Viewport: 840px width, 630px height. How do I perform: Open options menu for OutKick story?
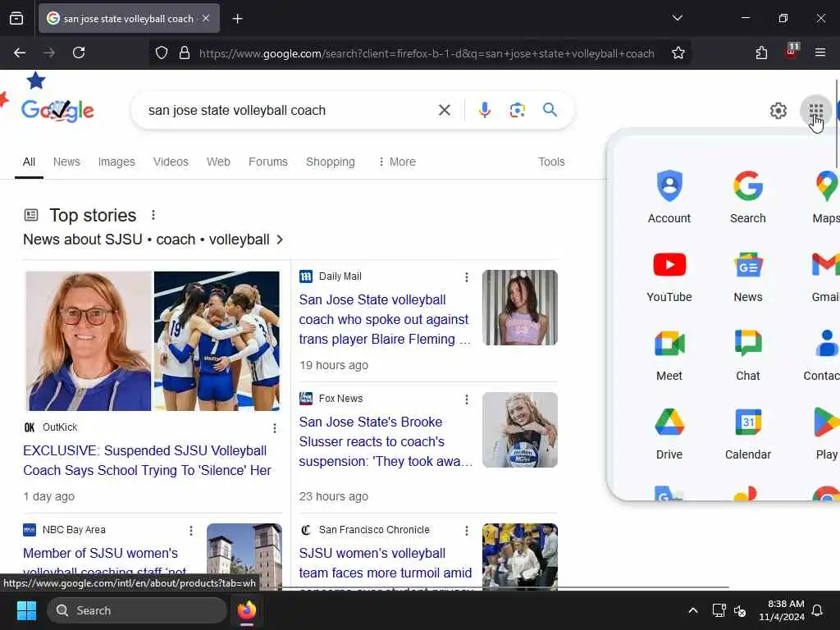(x=274, y=428)
